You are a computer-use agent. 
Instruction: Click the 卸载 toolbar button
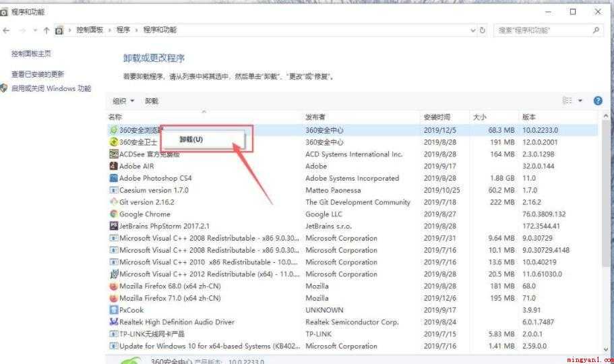(x=152, y=101)
